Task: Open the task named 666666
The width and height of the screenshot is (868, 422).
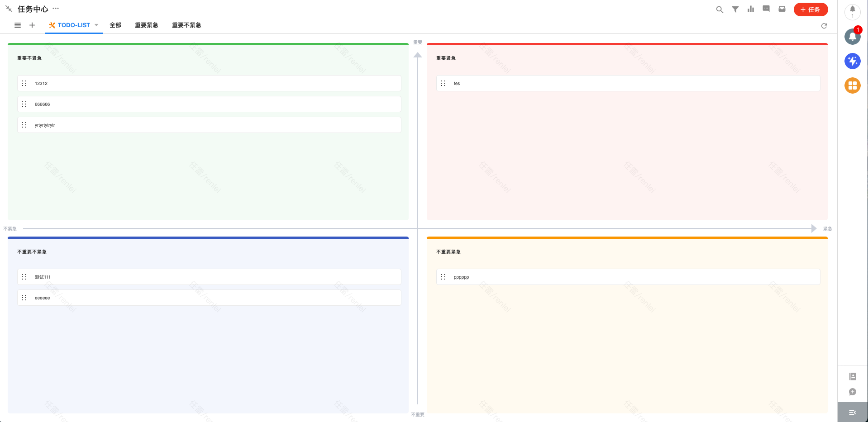Action: (x=209, y=104)
